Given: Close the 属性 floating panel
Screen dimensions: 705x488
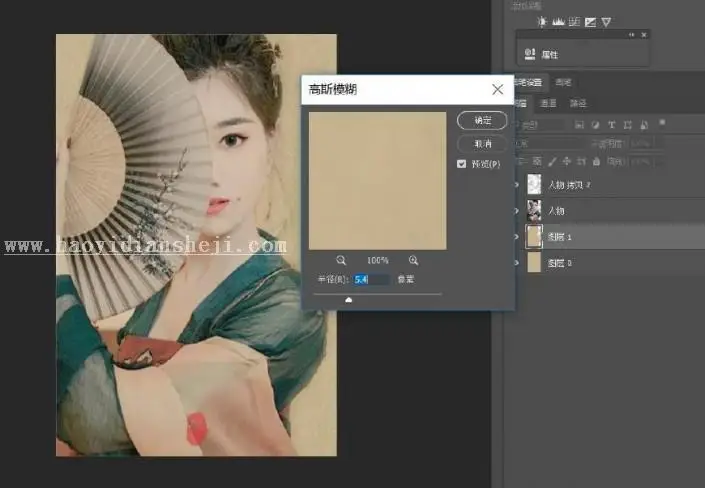Looking at the screenshot, I should pos(644,35).
